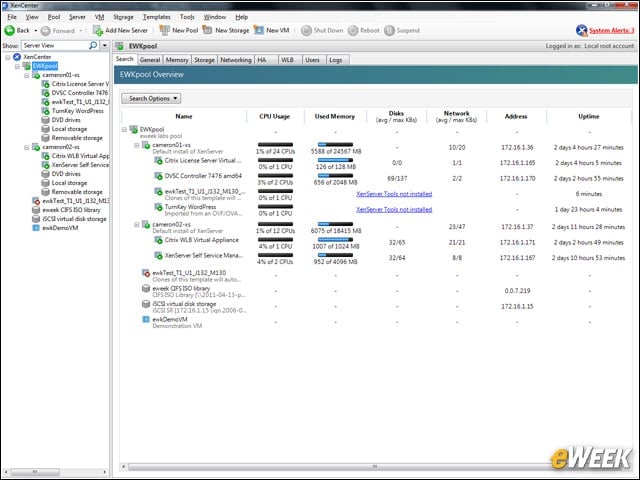Click Citrix WLB Virtual Appliance icon in overview table
Screen dimensions: 640x480
[158, 240]
